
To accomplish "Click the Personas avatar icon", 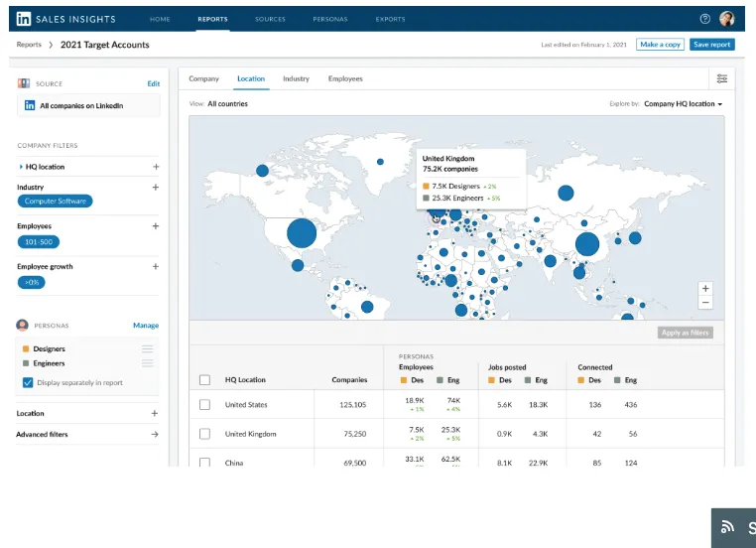I will 22,326.
